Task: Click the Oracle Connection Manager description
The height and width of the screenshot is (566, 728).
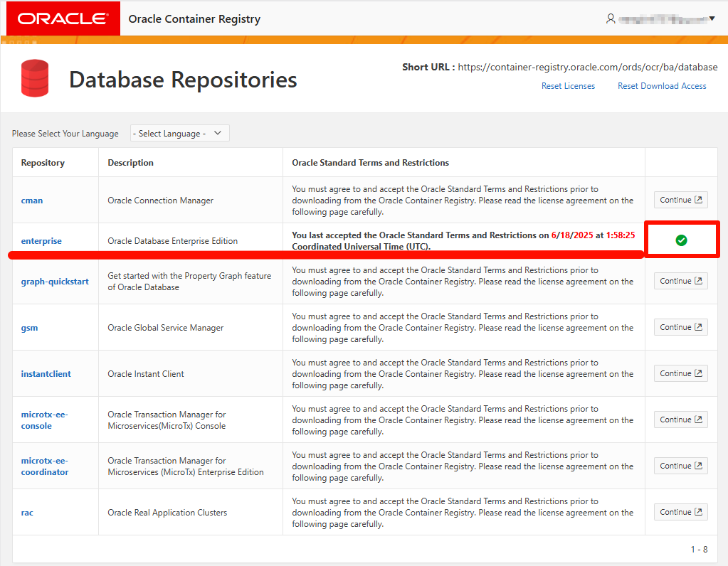Action: (x=161, y=201)
